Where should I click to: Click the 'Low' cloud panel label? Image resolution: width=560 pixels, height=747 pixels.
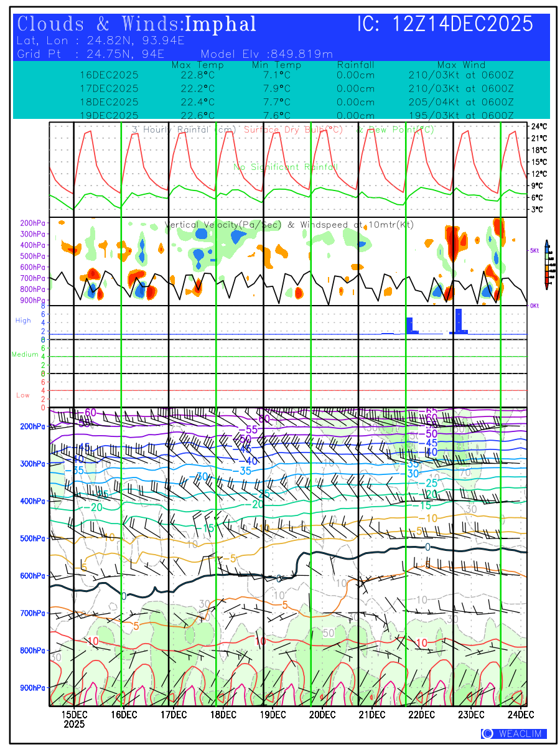[23, 395]
